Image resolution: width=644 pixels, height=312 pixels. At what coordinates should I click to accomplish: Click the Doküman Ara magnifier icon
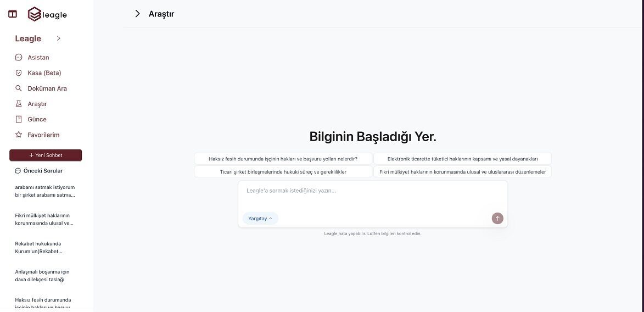(18, 88)
